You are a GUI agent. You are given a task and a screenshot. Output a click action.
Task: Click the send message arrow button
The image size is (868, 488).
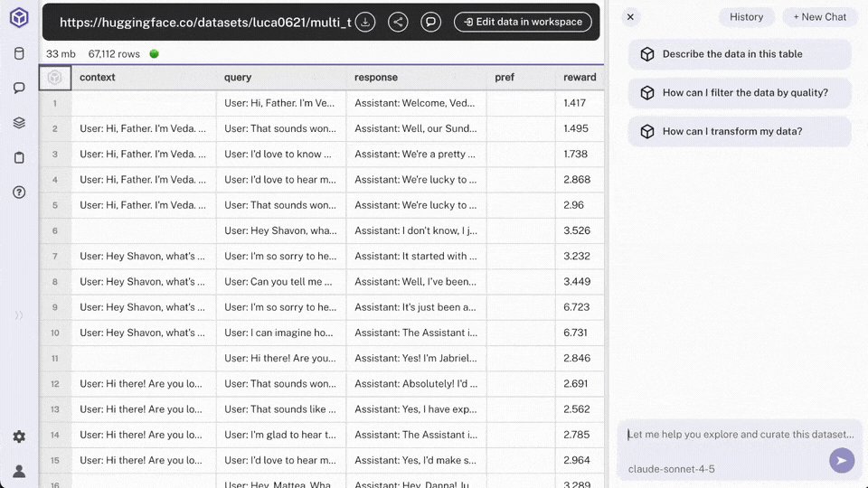click(x=842, y=460)
